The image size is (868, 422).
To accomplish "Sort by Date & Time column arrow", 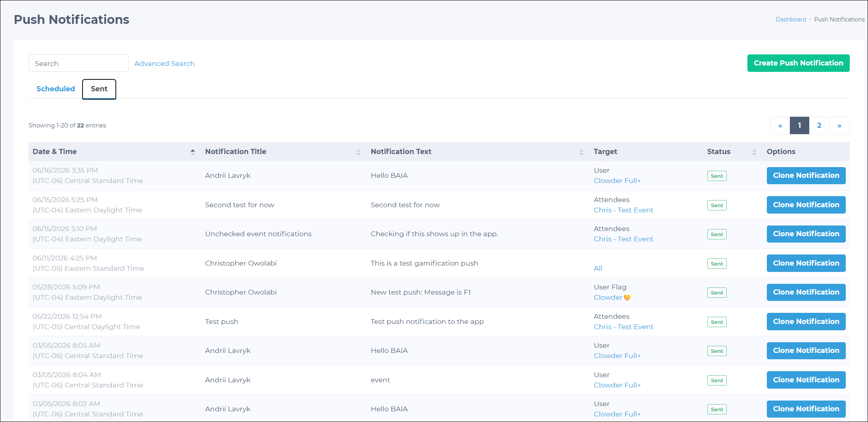I will [x=193, y=152].
